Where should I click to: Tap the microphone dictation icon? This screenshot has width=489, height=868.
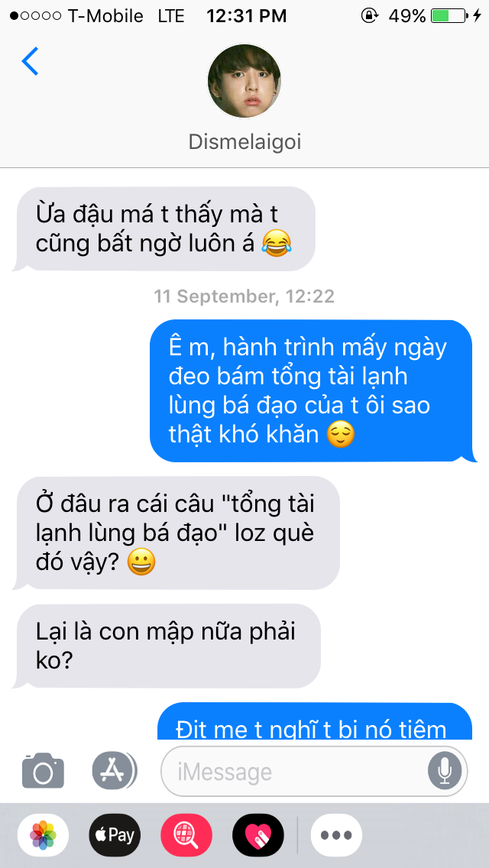(x=444, y=771)
